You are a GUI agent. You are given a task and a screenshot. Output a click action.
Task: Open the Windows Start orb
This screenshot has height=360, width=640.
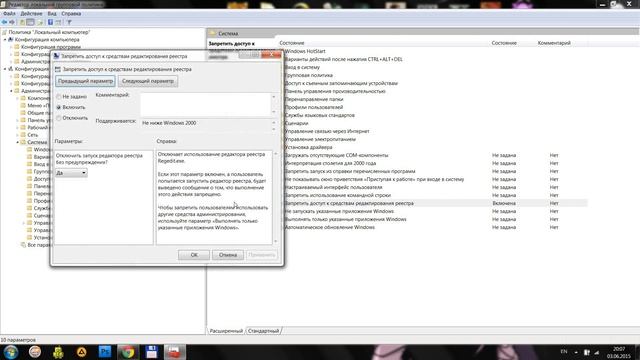tap(11, 352)
